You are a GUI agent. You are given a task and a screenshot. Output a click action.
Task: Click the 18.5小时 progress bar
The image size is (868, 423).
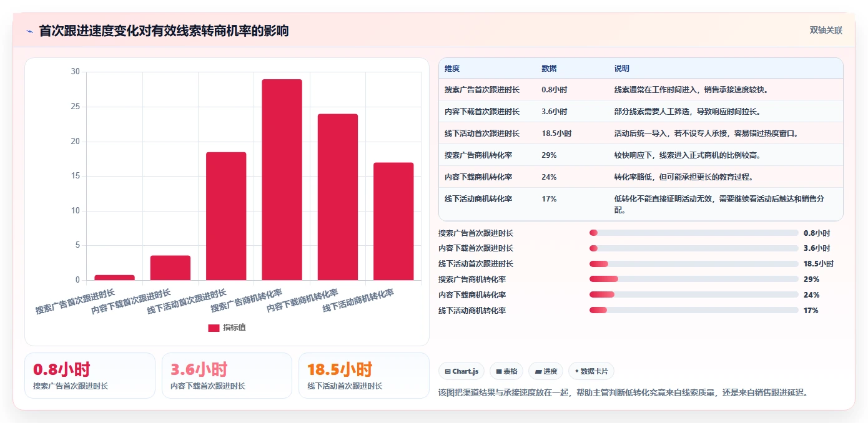tap(694, 264)
